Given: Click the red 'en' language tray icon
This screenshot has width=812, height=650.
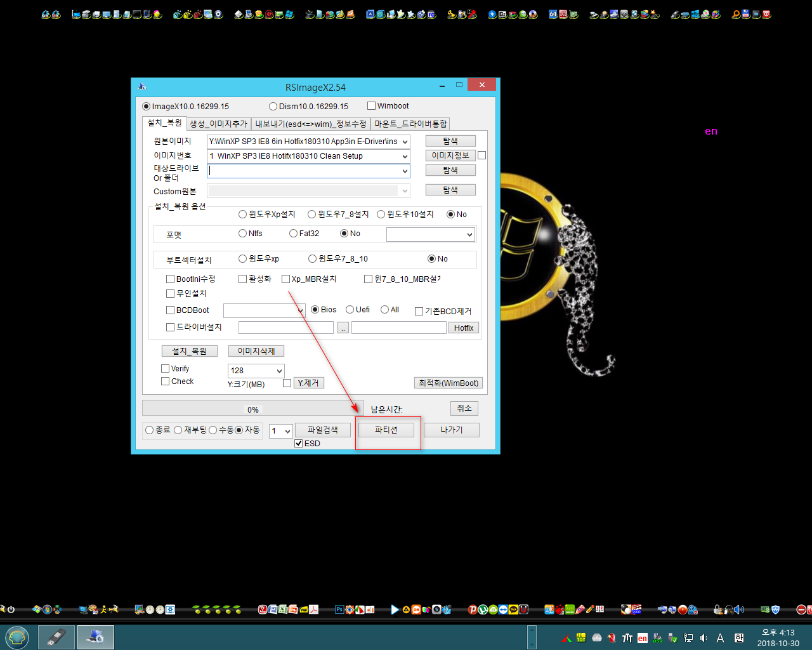Looking at the screenshot, I should pyautogui.click(x=643, y=638).
